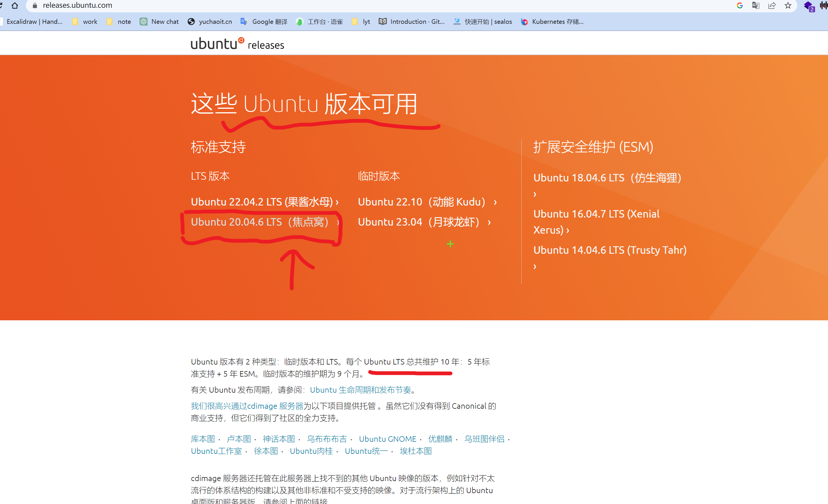Open New chat bookmark

tap(159, 22)
